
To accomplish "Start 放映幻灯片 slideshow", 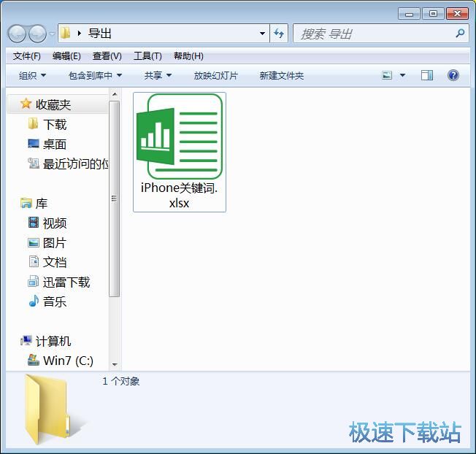I will 216,75.
